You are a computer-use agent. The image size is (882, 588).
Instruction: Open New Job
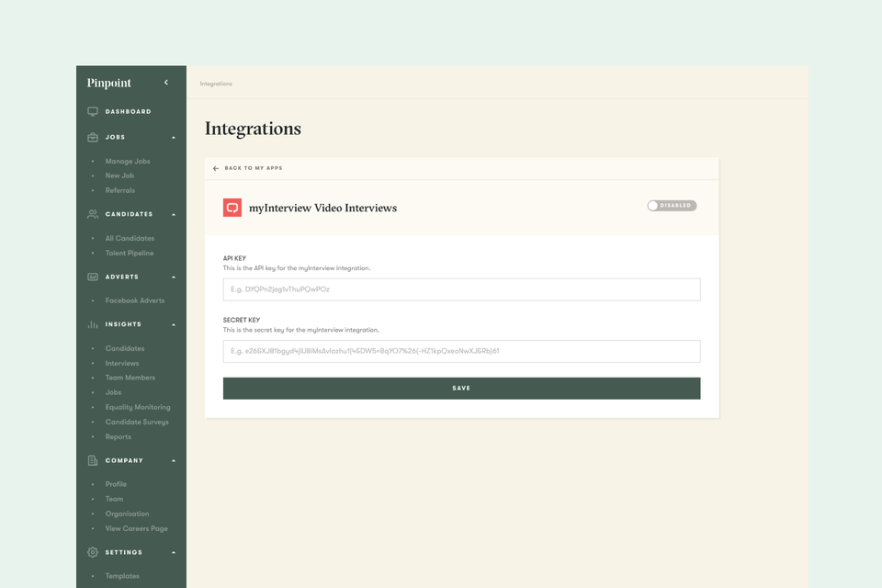click(119, 175)
